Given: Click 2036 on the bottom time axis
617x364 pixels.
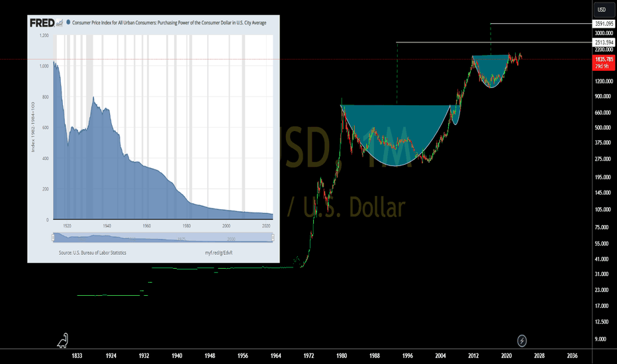Looking at the screenshot, I should [572, 356].
